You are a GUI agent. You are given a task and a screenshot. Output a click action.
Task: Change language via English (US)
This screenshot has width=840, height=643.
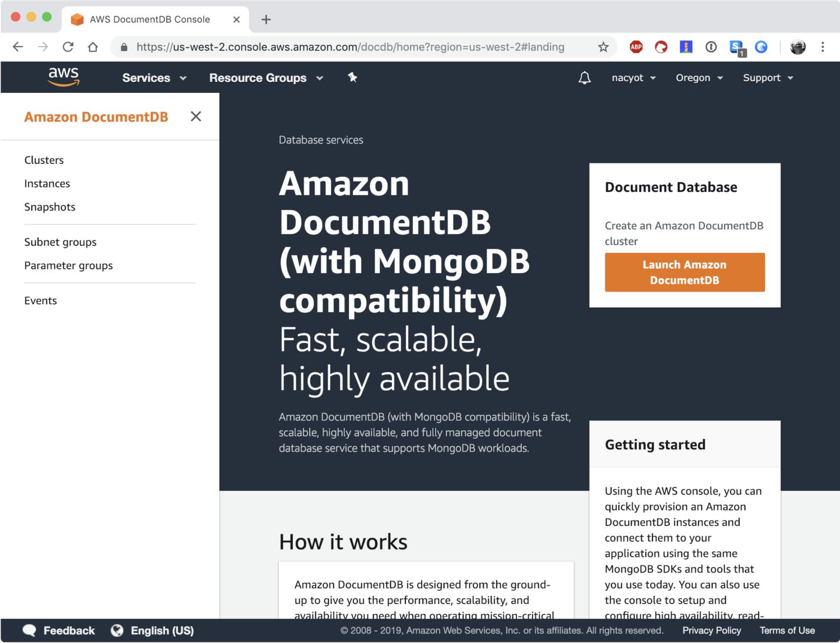(162, 631)
